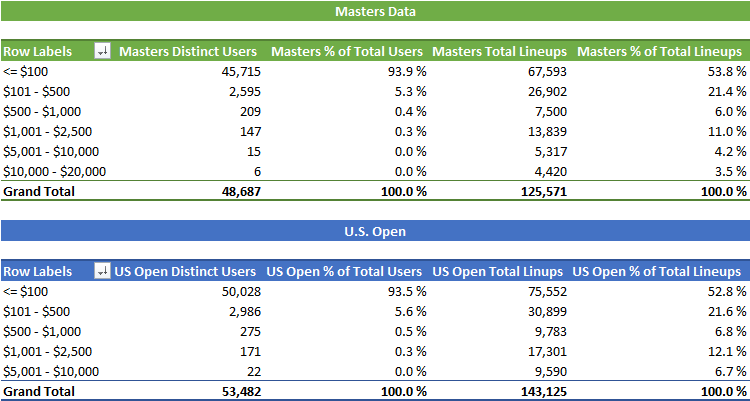Select the Masters grand total 48,687

pyautogui.click(x=242, y=192)
